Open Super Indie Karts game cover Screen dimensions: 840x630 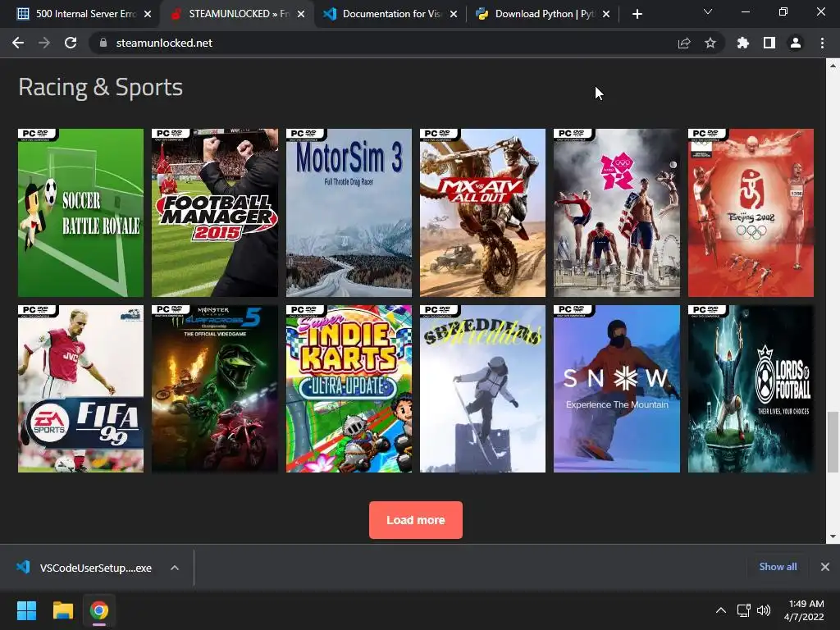coord(349,389)
